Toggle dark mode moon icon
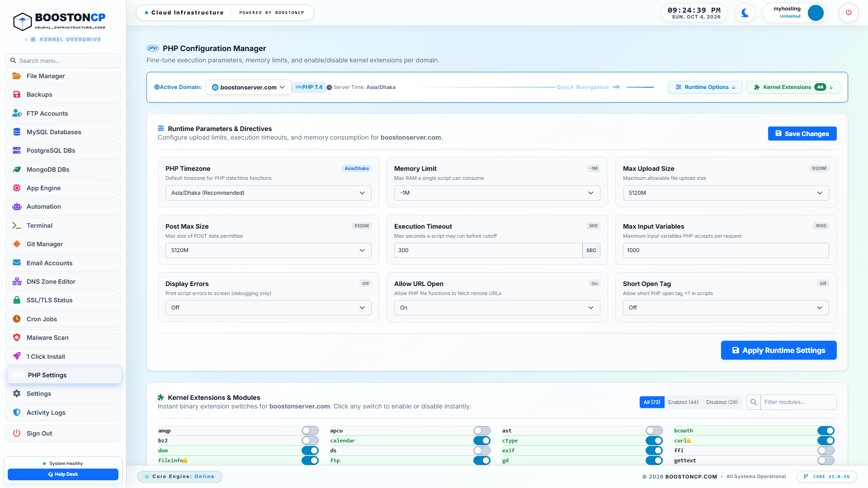Viewport: 868px width, 488px height. [745, 13]
